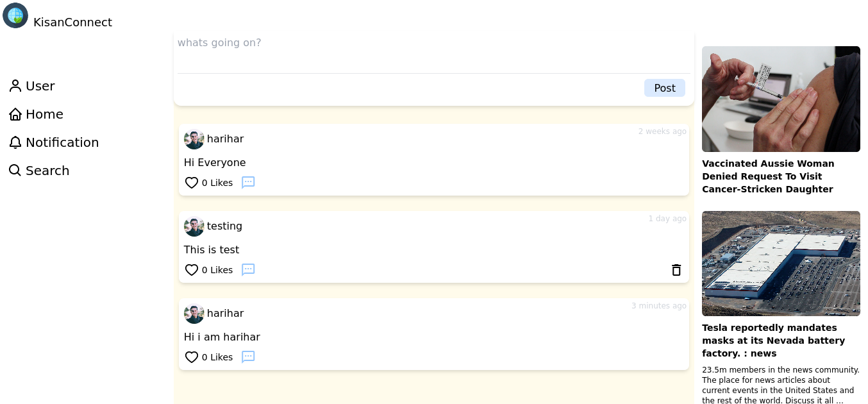Open comments on the 'This is test' post
868x404 pixels.
(248, 269)
